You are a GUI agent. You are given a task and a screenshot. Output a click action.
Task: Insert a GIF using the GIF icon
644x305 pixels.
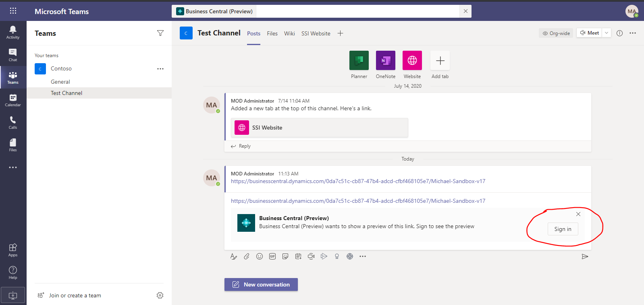click(272, 256)
